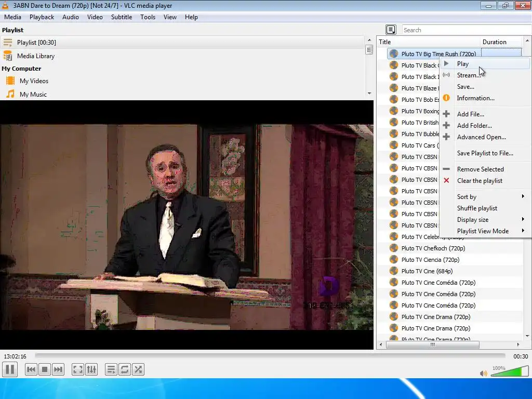This screenshot has width=532, height=399.
Task: Select Add File... in context menu
Action: point(485,114)
